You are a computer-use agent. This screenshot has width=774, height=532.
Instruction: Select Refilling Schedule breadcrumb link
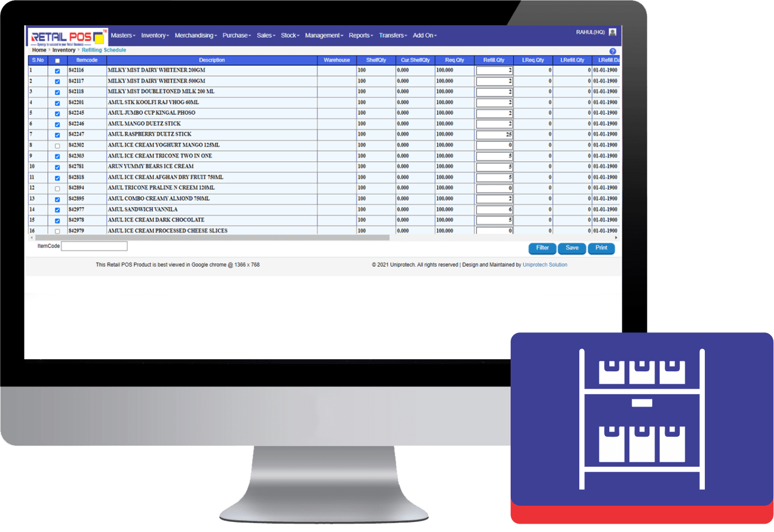click(104, 50)
